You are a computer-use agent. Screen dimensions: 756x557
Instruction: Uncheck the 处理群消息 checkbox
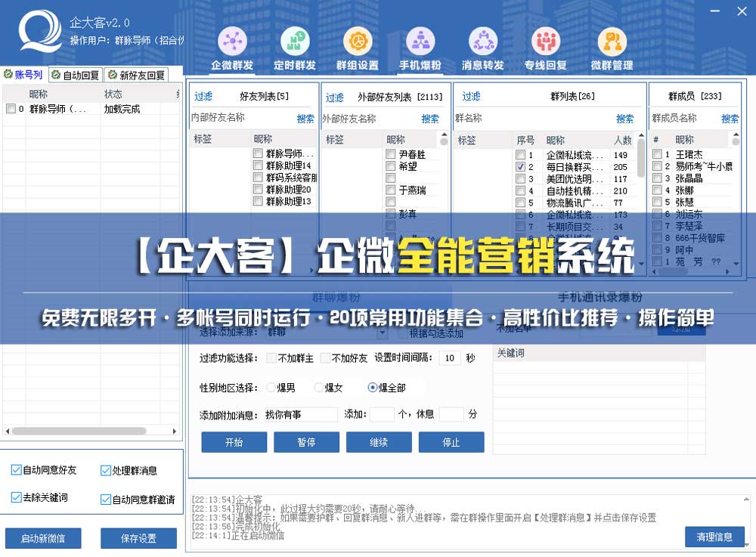(106, 470)
